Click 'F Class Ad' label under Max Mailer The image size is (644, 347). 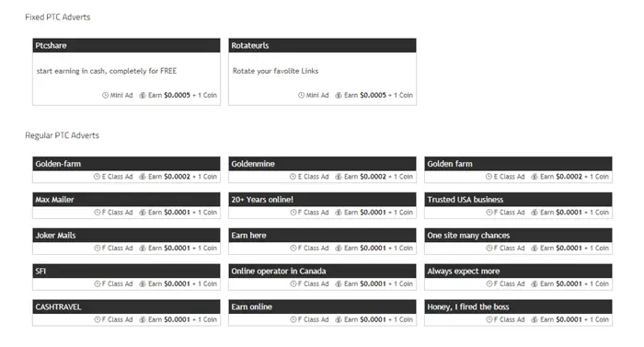pyautogui.click(x=117, y=212)
